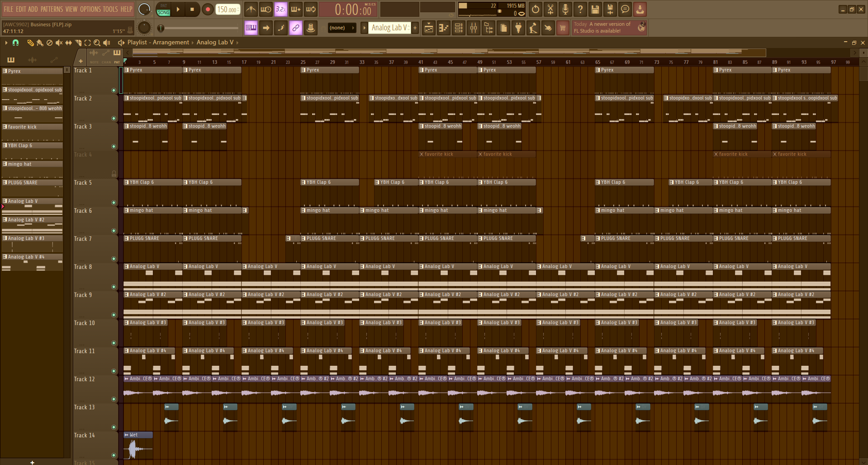Enable the playlist snap magnet icon
This screenshot has width=868, height=465.
click(x=15, y=43)
